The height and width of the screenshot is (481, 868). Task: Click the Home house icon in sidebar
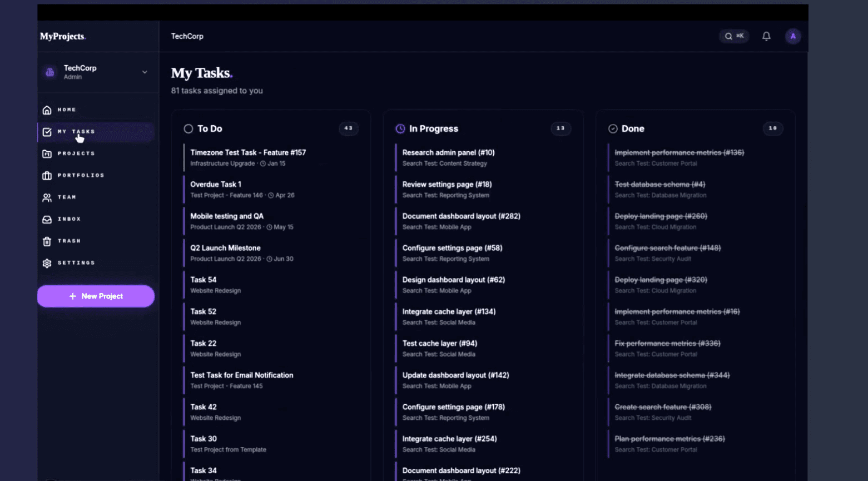pos(47,110)
